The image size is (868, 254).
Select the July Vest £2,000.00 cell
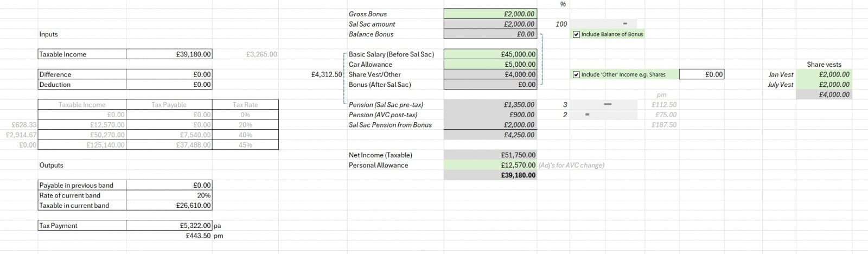(x=823, y=84)
